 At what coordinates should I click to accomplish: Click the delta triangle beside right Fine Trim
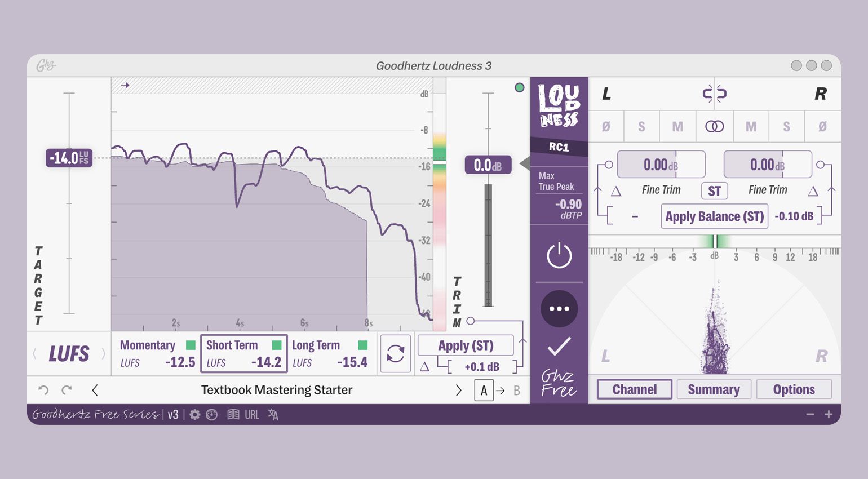[x=813, y=192]
